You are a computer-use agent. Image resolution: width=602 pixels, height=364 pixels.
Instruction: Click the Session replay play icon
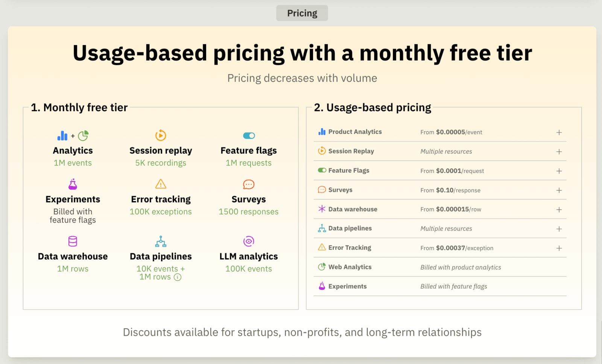click(x=160, y=135)
